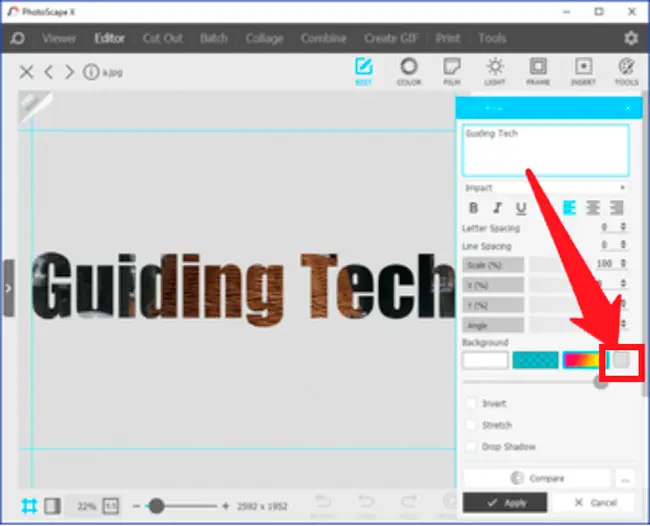Switch to the Cut Out tab
The image size is (650, 526).
point(162,38)
